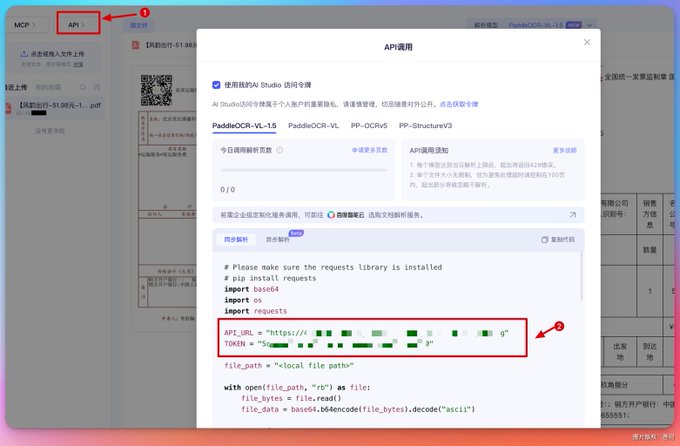Click the code panel vertical scrollbar

tap(582, 276)
